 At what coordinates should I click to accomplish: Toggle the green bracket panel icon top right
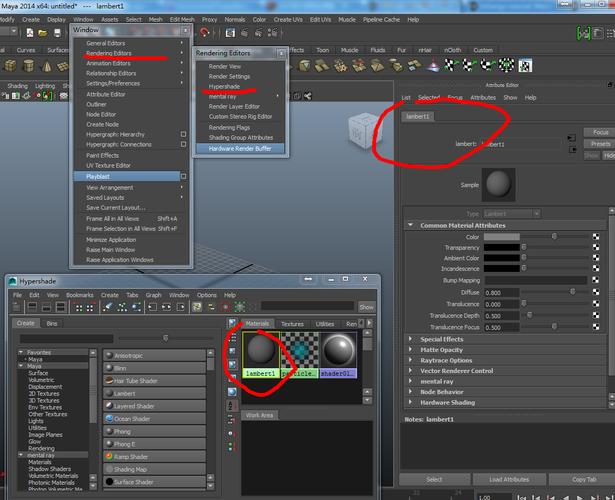point(584,33)
